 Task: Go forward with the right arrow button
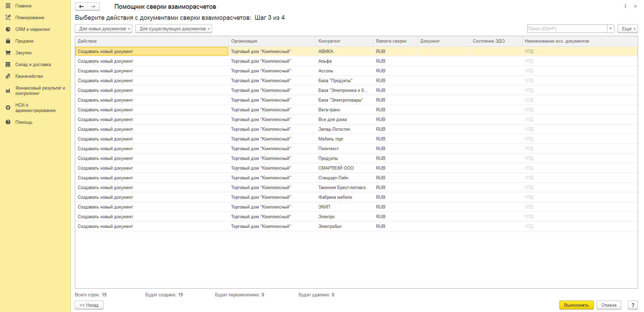(x=93, y=6)
